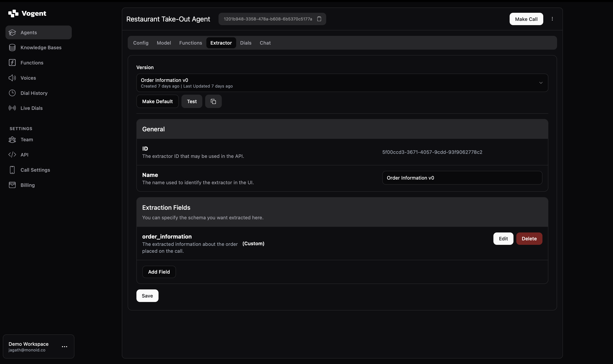The height and width of the screenshot is (364, 613).
Task: Click the Vogent logo icon
Action: (x=13, y=14)
